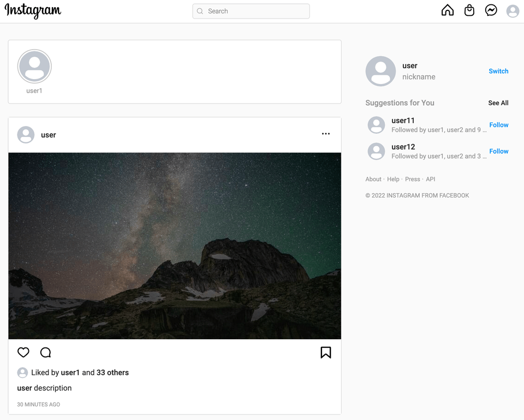This screenshot has height=420, width=524.
Task: Save post with bookmark icon
Action: point(326,352)
